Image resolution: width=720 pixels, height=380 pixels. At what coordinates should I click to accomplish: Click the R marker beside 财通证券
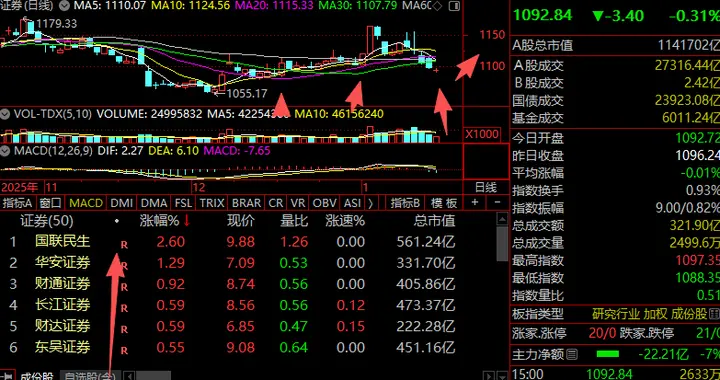click(x=124, y=288)
